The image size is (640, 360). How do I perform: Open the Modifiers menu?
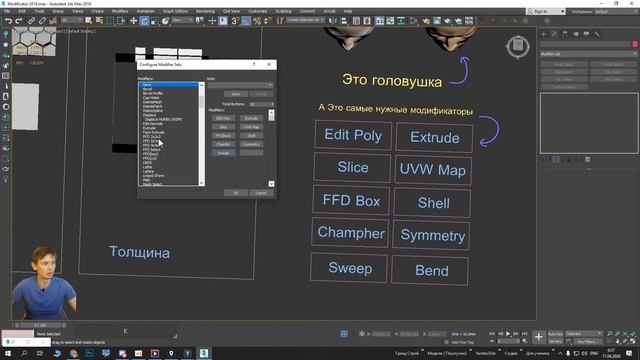120,11
